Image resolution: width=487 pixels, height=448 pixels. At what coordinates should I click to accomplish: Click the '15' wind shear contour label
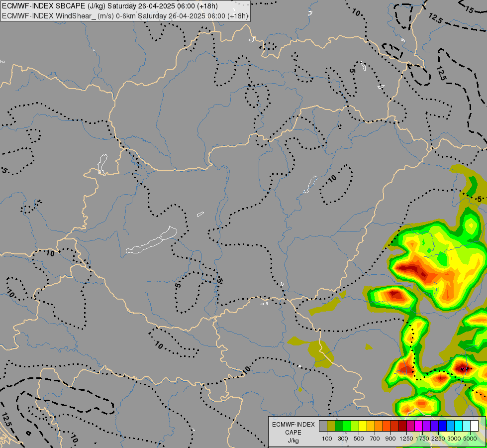coord(470,9)
